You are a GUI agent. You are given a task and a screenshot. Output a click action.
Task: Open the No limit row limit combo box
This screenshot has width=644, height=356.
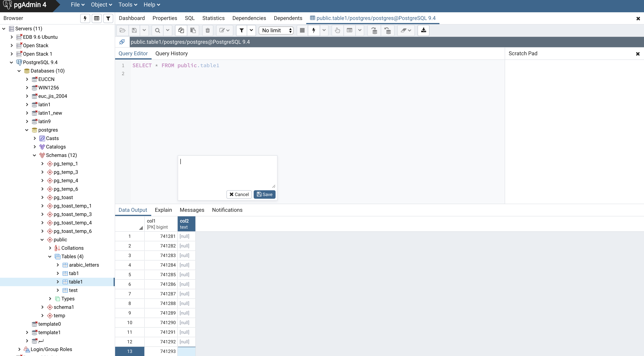click(x=276, y=30)
